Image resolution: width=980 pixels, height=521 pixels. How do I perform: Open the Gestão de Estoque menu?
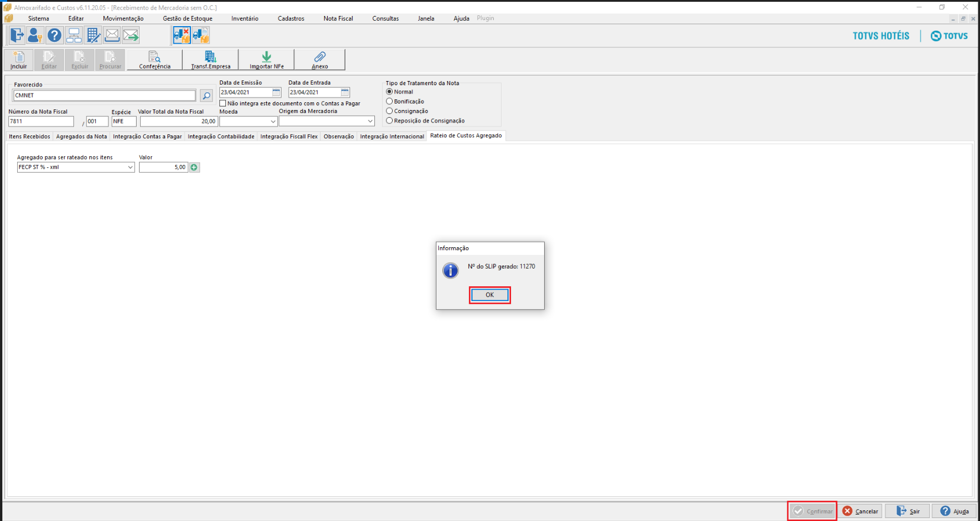click(x=187, y=18)
